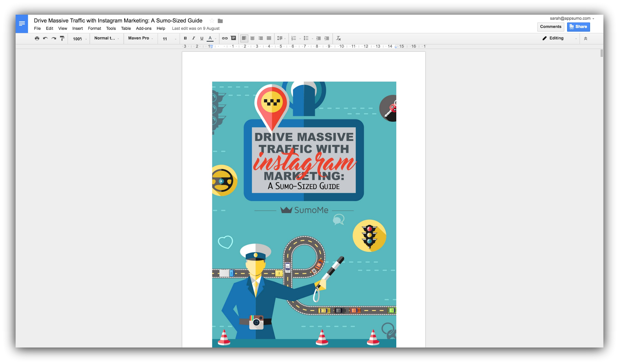Click the document title to rename
Screen dimensions: 619x364
[x=118, y=20]
